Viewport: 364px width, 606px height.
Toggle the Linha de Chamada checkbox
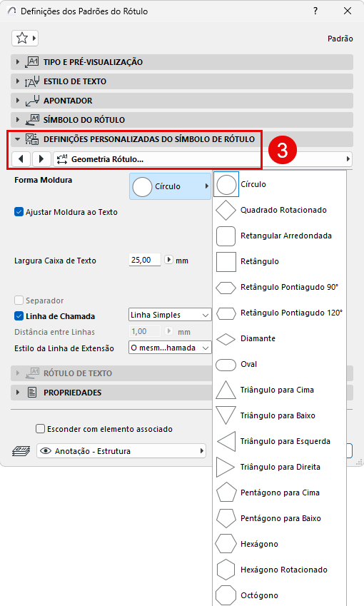click(x=19, y=316)
